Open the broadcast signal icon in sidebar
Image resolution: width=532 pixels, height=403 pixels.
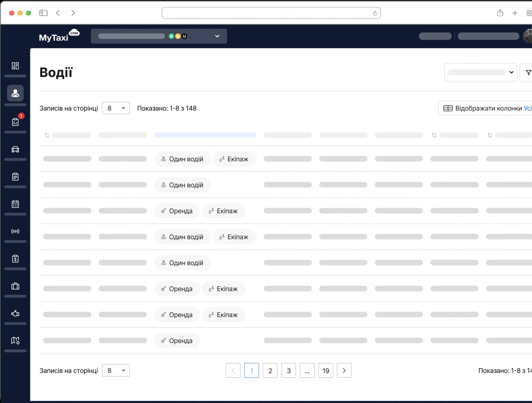pos(15,231)
